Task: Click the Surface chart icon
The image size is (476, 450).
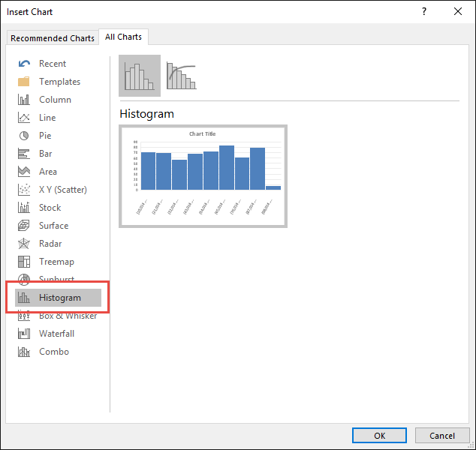Action: pyautogui.click(x=24, y=226)
